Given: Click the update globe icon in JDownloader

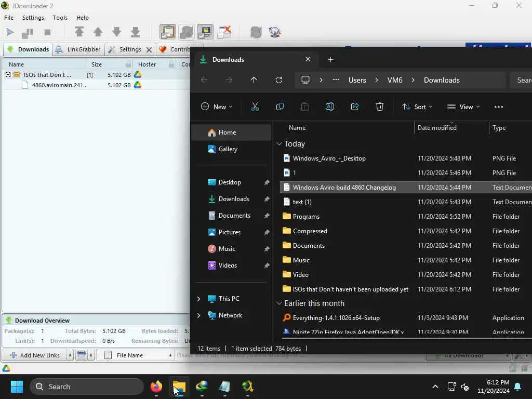Looking at the screenshot, I should click(x=274, y=32).
